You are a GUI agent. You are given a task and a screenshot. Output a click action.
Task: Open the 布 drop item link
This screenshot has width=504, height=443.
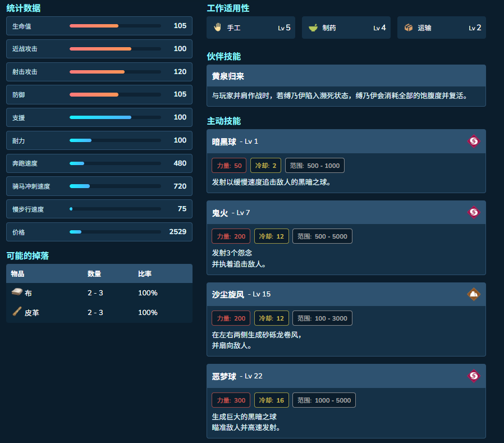tap(28, 293)
